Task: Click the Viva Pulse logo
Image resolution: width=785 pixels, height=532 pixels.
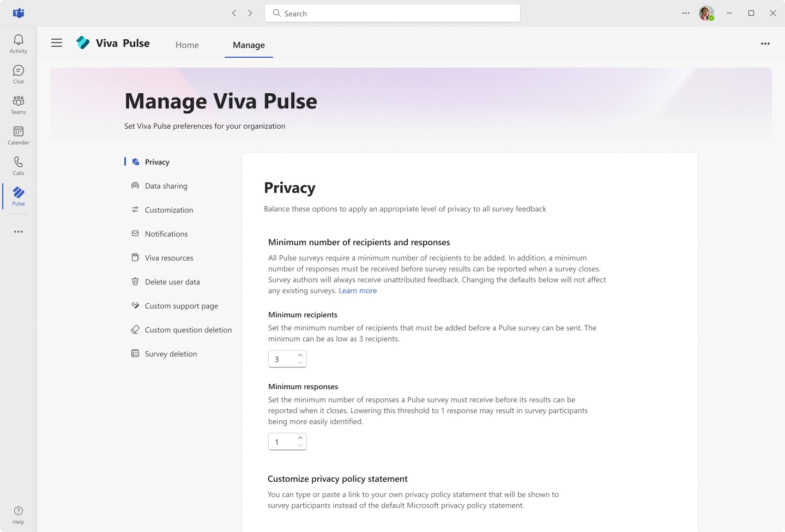Action: pyautogui.click(x=83, y=43)
